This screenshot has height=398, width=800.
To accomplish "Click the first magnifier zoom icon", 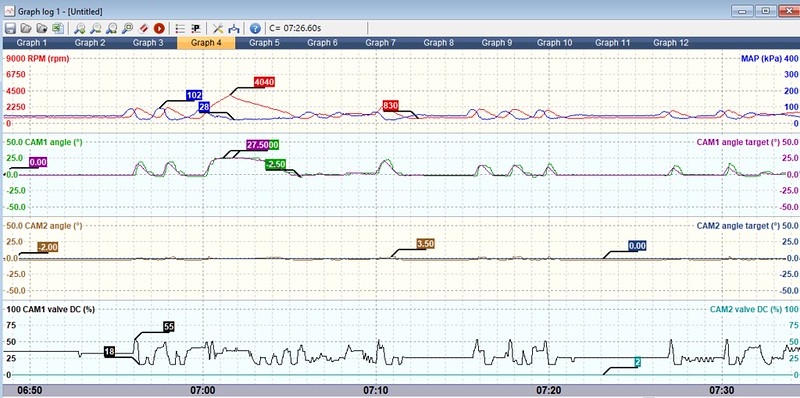I will pos(80,28).
